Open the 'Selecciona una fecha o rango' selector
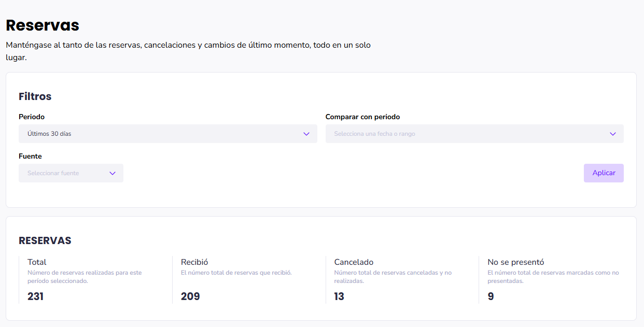Image resolution: width=644 pixels, height=327 pixels. (x=467, y=134)
